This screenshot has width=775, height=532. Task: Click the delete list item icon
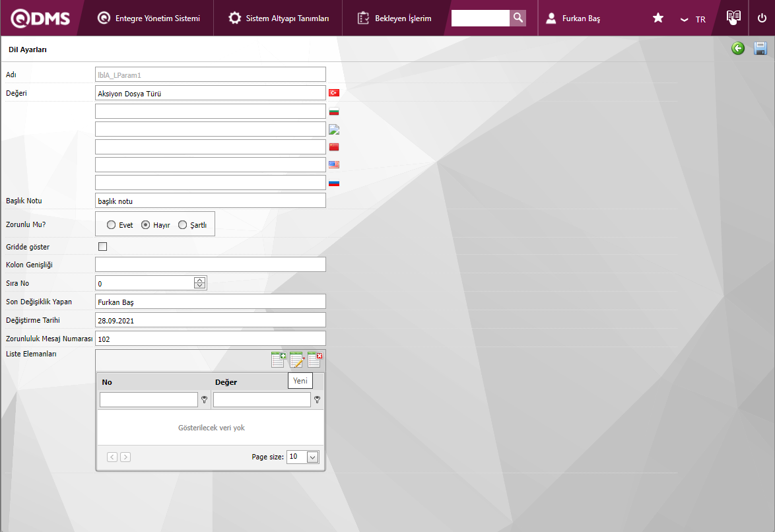pos(315,360)
